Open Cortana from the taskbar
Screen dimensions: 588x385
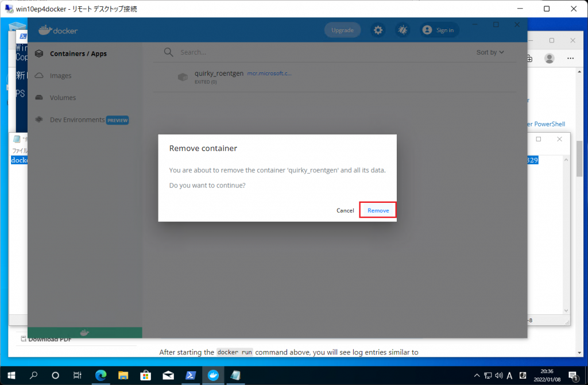(x=56, y=375)
